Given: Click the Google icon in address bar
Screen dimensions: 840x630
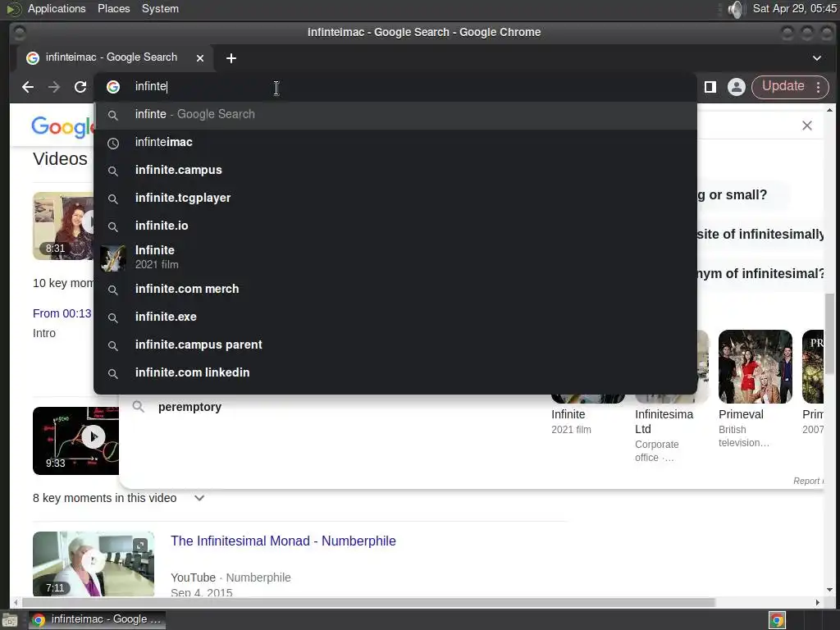Looking at the screenshot, I should coord(113,87).
